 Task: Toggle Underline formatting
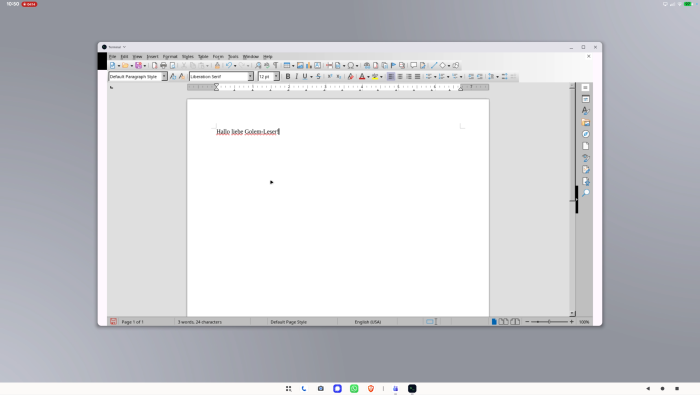tap(305, 77)
